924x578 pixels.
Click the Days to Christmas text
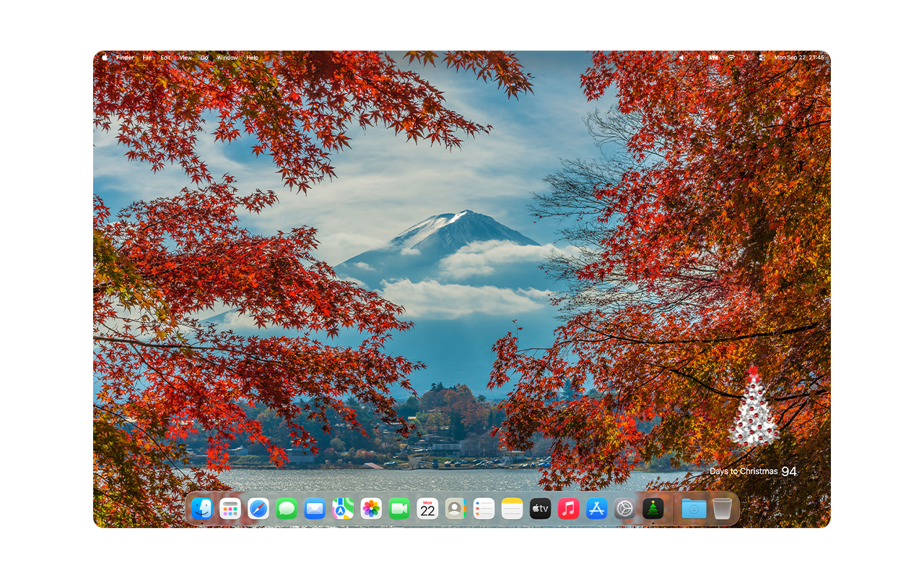click(x=744, y=472)
